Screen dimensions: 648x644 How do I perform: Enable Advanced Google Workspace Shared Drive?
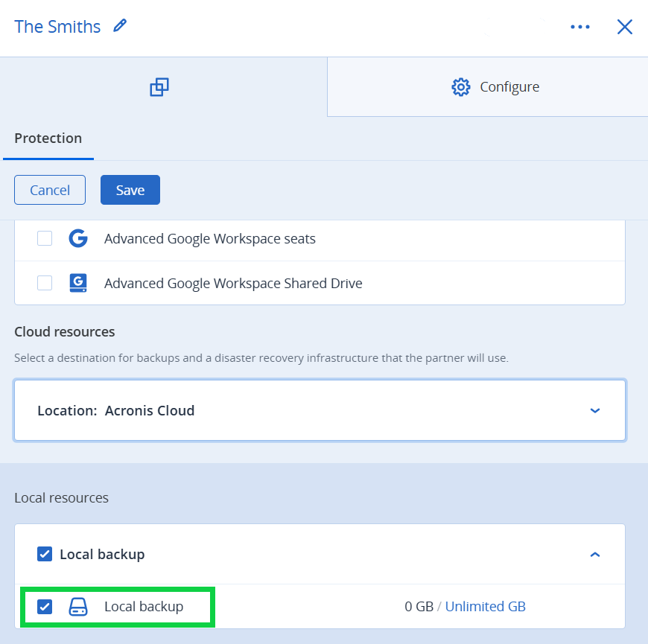tap(45, 283)
